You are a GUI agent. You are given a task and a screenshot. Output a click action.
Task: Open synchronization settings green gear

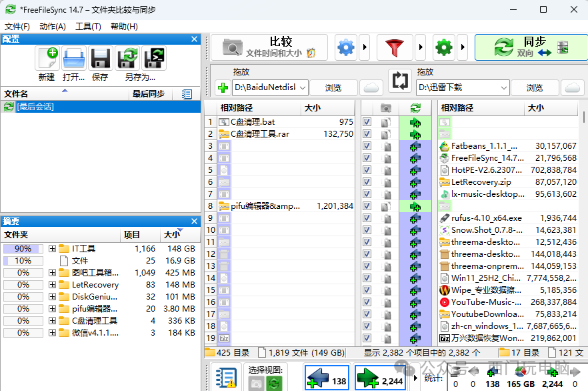click(443, 47)
